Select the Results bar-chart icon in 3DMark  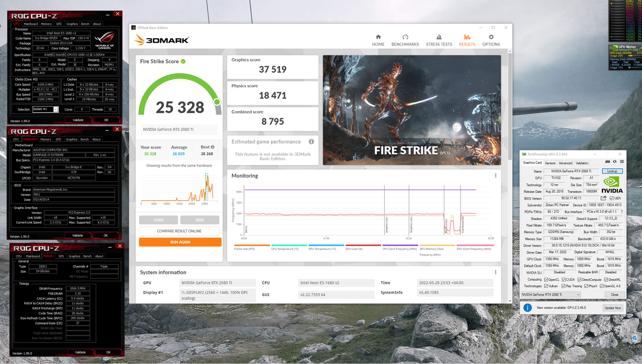click(467, 37)
